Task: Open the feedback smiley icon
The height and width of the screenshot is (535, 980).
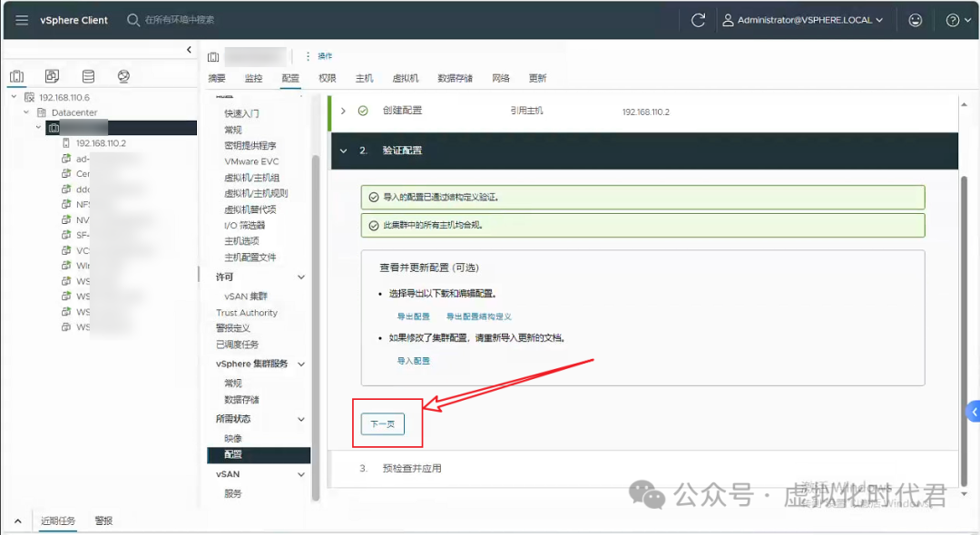Action: point(915,20)
